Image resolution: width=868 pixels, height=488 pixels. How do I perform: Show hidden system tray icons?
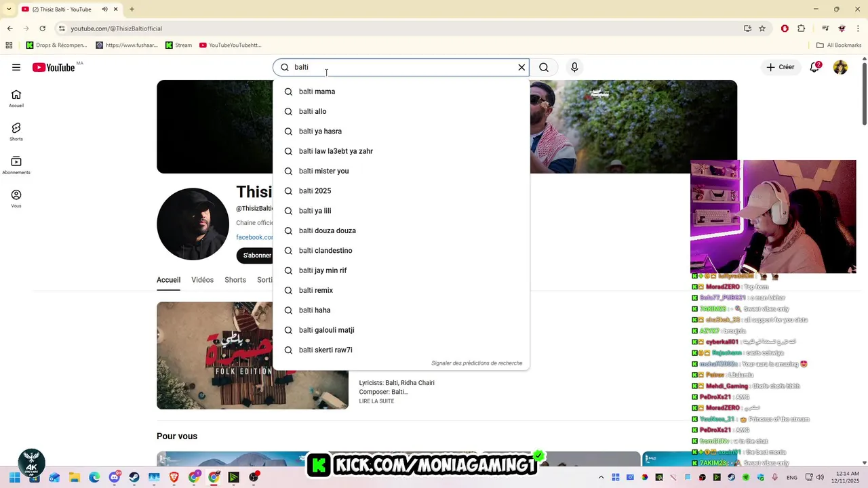click(x=601, y=477)
